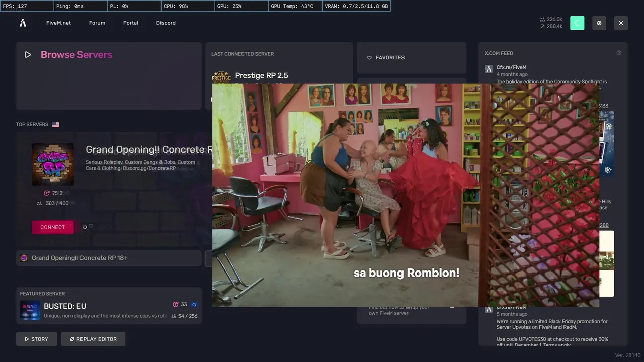Open the Discord menu link
This screenshot has height=362, width=644.
[x=166, y=23]
